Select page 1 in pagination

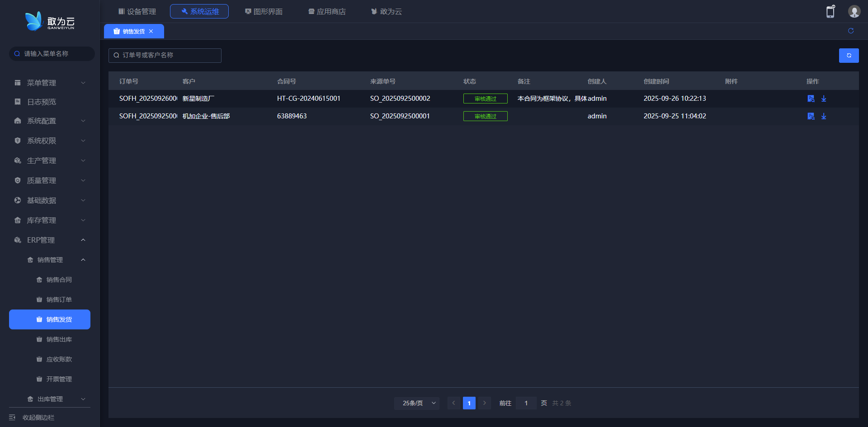click(469, 403)
